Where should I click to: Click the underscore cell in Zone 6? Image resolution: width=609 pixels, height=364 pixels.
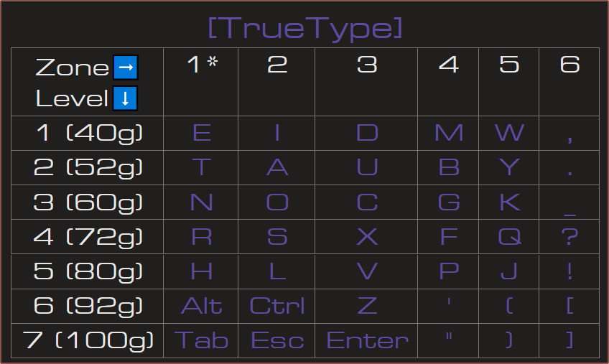[569, 202]
